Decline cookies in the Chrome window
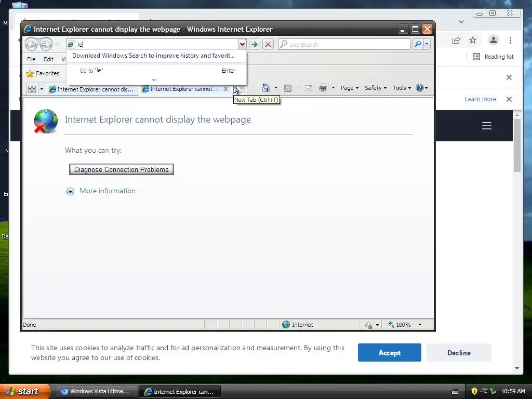532x399 pixels. click(x=459, y=353)
